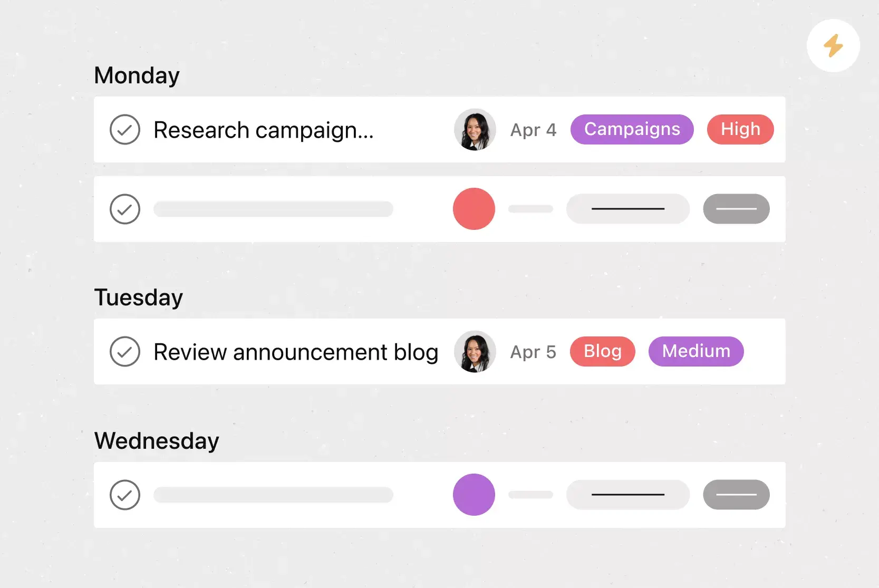Viewport: 879px width, 588px height.
Task: Toggle checkmark on Review announcement blog
Action: [125, 352]
